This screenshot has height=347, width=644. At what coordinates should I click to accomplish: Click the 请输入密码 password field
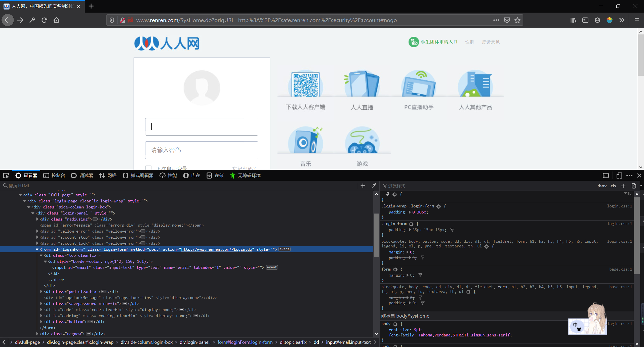pyautogui.click(x=201, y=150)
